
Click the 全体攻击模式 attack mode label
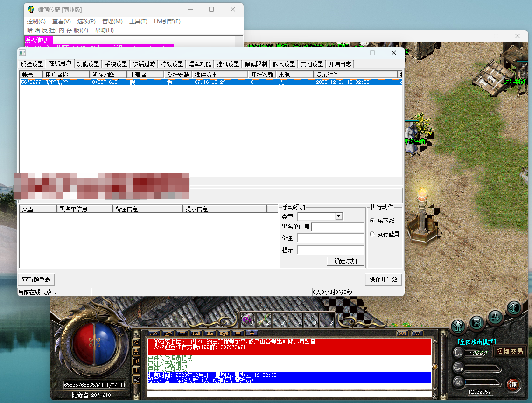476,342
